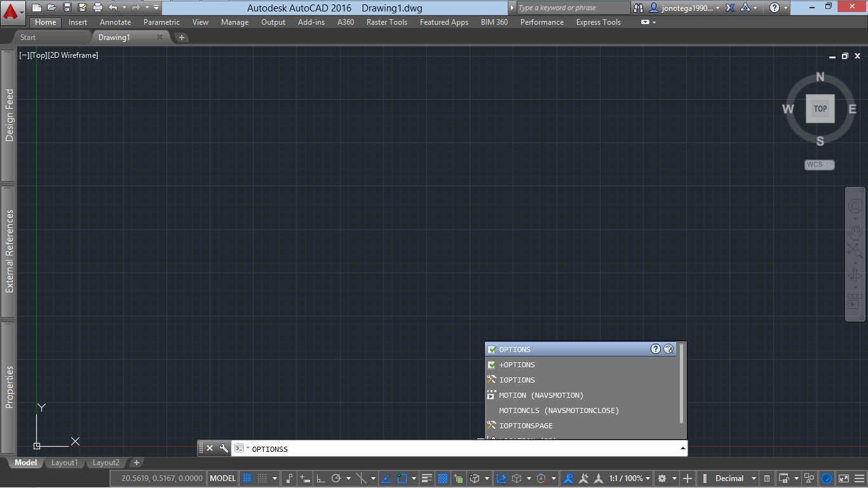Open the Insert ribbon tab
This screenshot has height=488, width=868.
[78, 22]
